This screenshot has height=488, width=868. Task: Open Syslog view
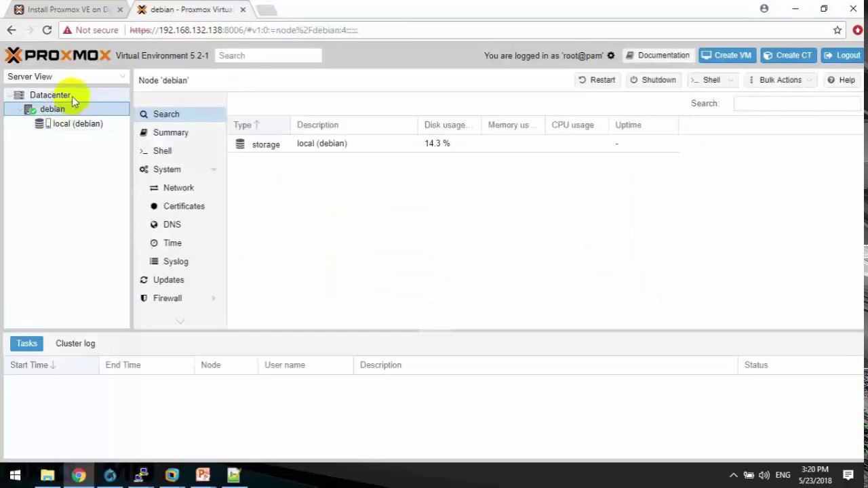click(x=176, y=261)
